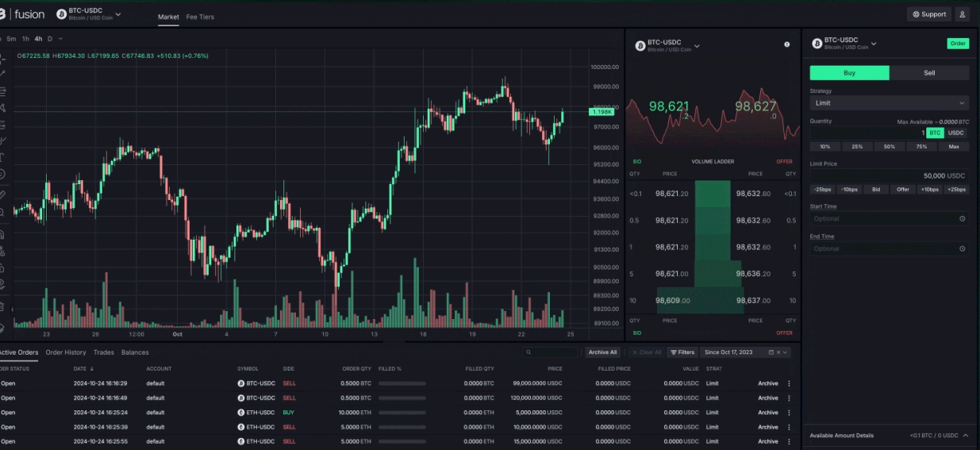Image resolution: width=980 pixels, height=450 pixels.
Task: Select the Buy side toggle
Action: [x=849, y=73]
